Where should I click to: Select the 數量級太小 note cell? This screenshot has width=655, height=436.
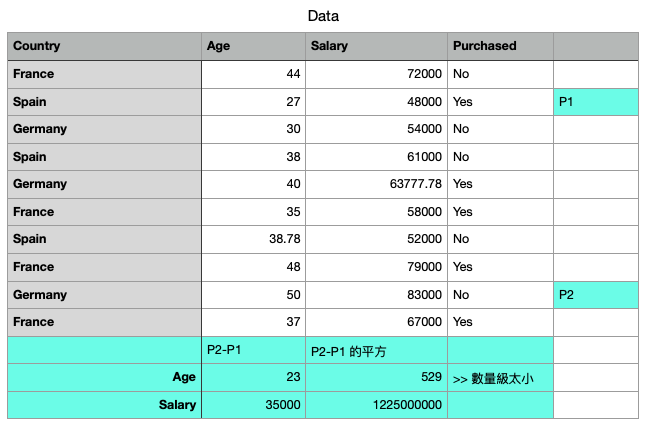500,378
